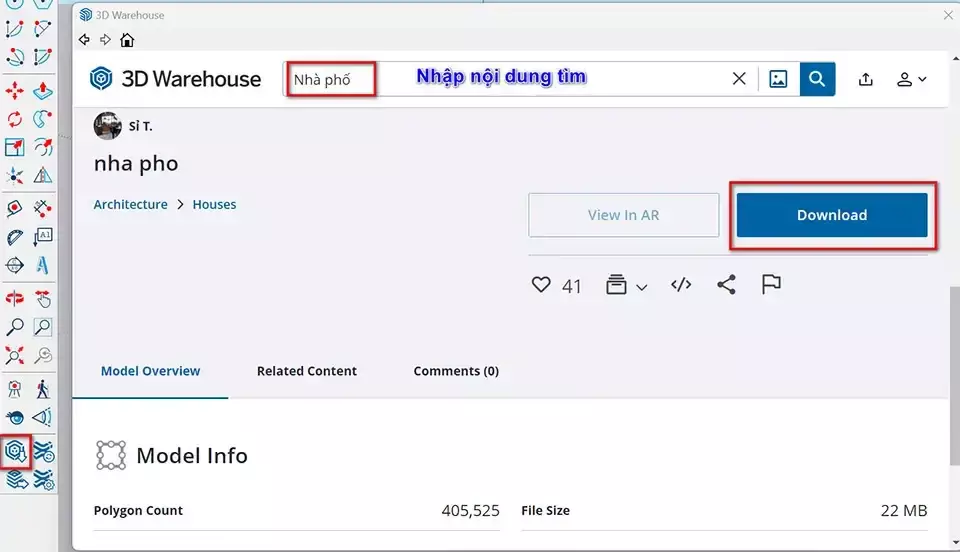Open the Architecture category link
This screenshot has width=960, height=552.
click(x=130, y=204)
